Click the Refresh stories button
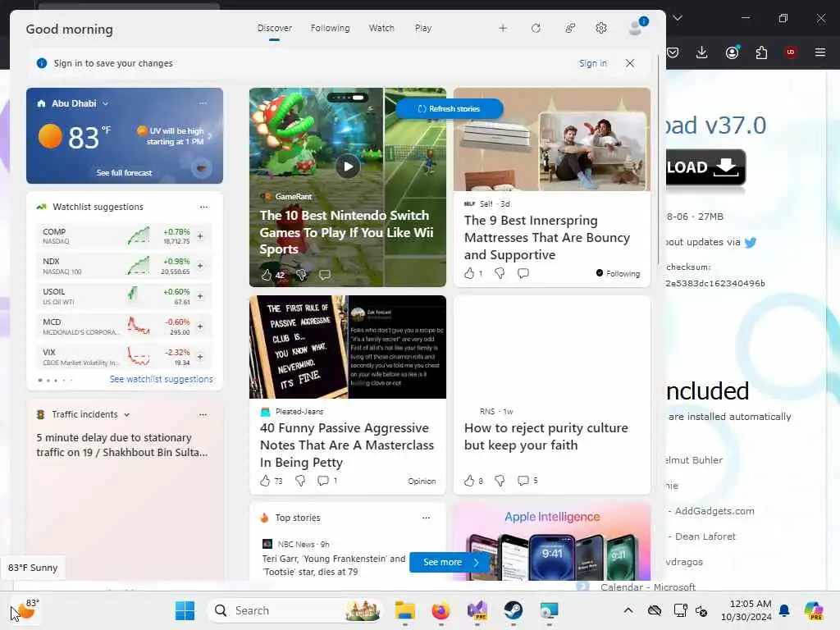The height and width of the screenshot is (630, 840). pos(450,109)
